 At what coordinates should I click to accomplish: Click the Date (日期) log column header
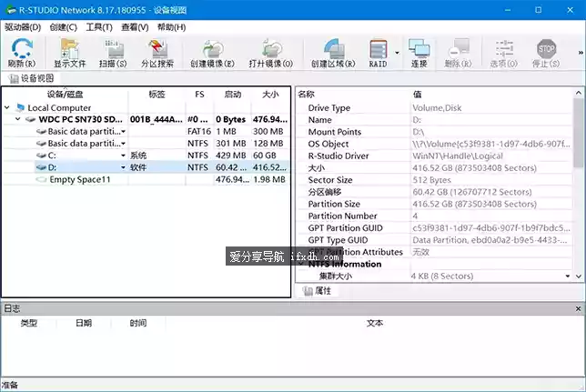[84, 323]
